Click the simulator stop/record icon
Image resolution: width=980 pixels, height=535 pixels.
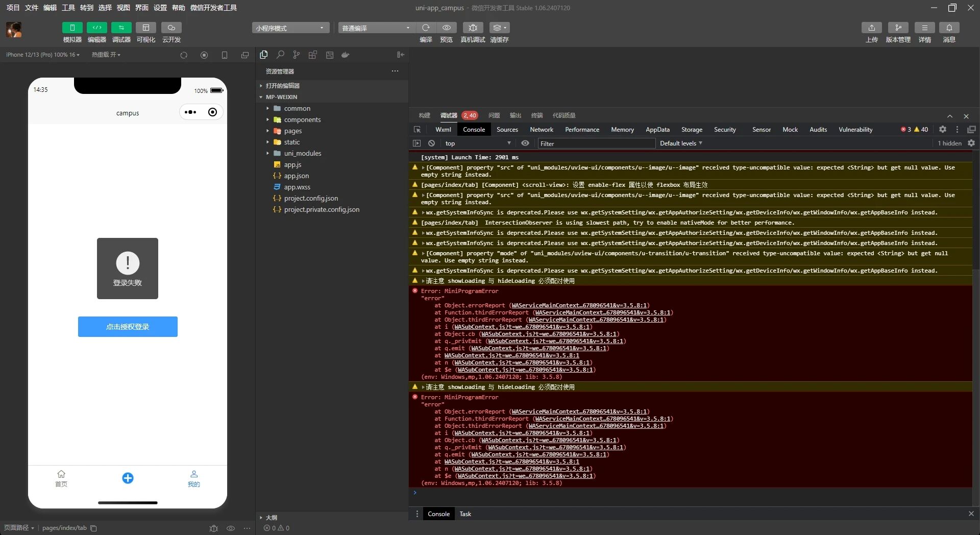[204, 55]
